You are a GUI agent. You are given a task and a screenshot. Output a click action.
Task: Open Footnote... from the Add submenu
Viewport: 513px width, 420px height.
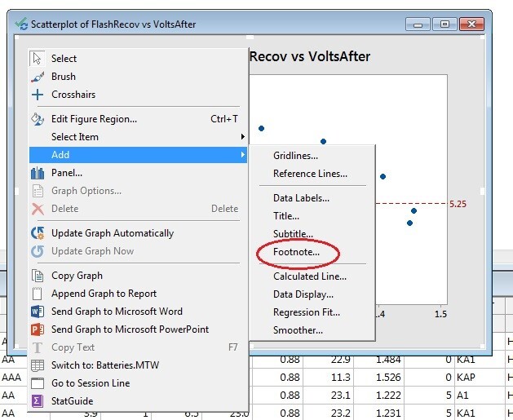tap(296, 254)
